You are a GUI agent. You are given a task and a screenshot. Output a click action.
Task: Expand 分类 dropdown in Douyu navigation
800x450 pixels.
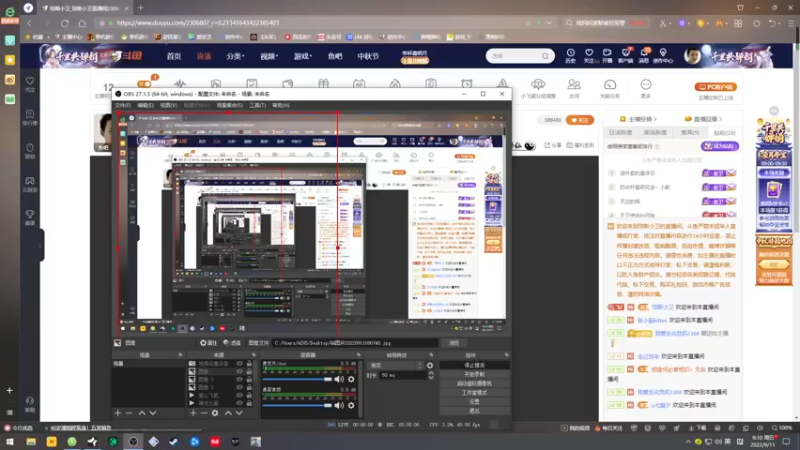click(235, 56)
